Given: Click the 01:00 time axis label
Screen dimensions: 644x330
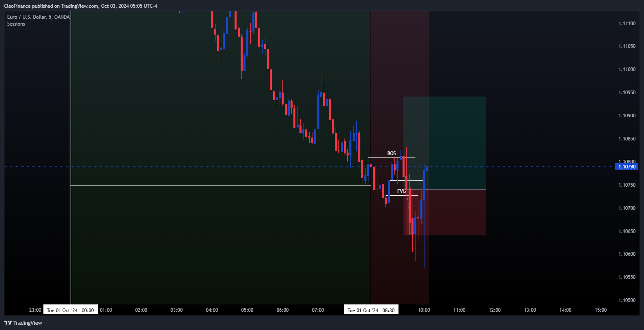Looking at the screenshot, I should (x=106, y=310).
